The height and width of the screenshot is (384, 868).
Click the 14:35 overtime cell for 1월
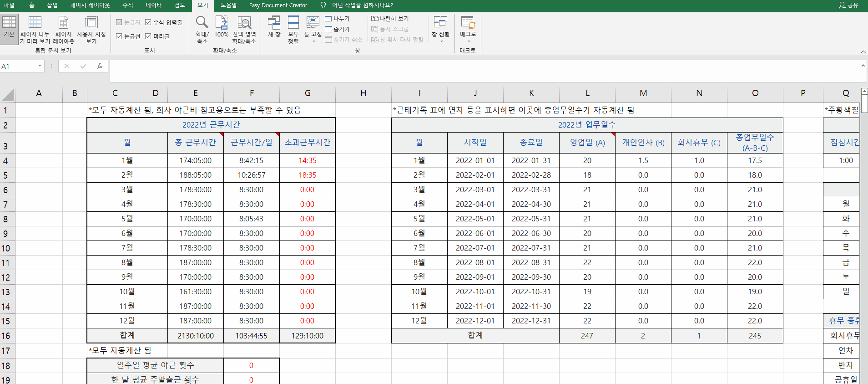(x=308, y=160)
